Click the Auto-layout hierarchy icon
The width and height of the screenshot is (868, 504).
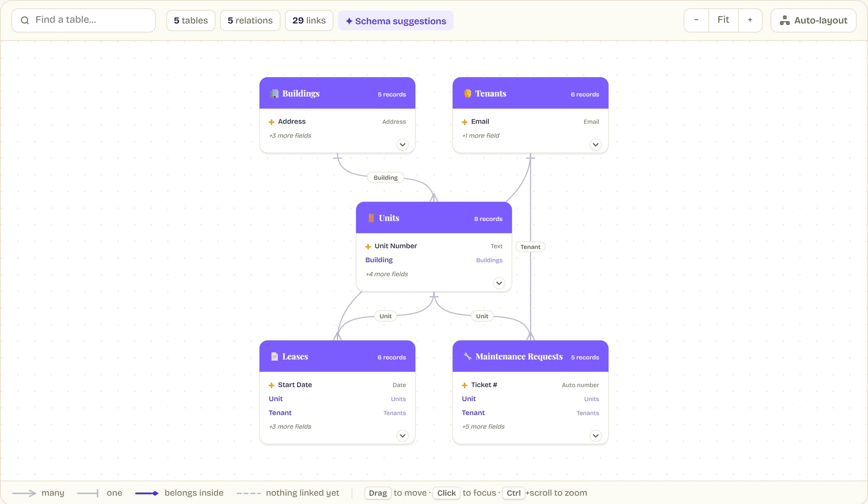[x=785, y=20]
